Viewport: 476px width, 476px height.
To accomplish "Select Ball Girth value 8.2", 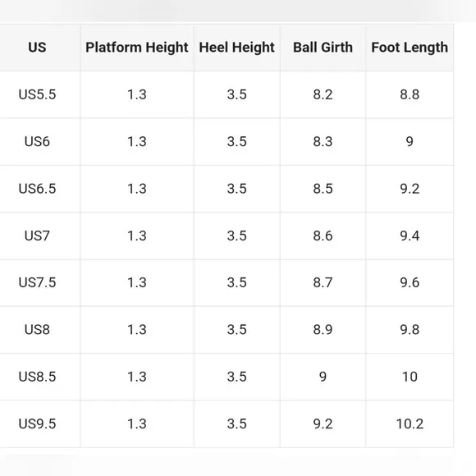I will (323, 94).
